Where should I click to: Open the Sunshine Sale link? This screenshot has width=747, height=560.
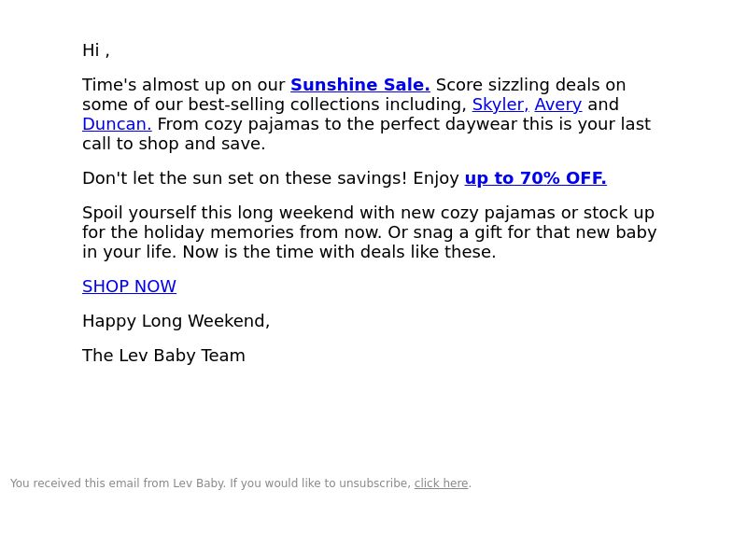point(360,85)
